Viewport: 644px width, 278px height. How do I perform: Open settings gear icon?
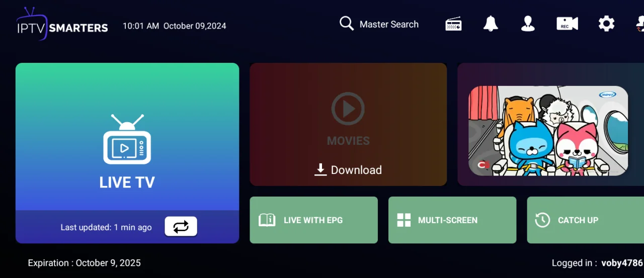pyautogui.click(x=606, y=24)
